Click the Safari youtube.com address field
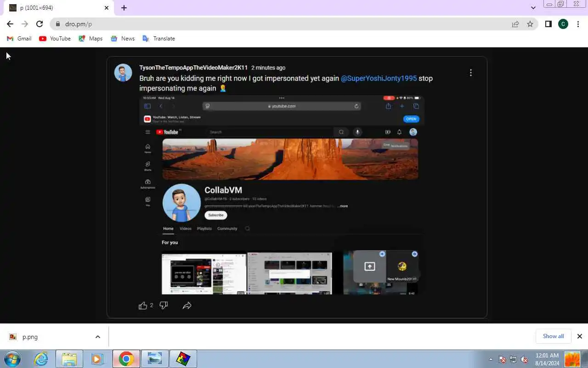 pyautogui.click(x=282, y=106)
